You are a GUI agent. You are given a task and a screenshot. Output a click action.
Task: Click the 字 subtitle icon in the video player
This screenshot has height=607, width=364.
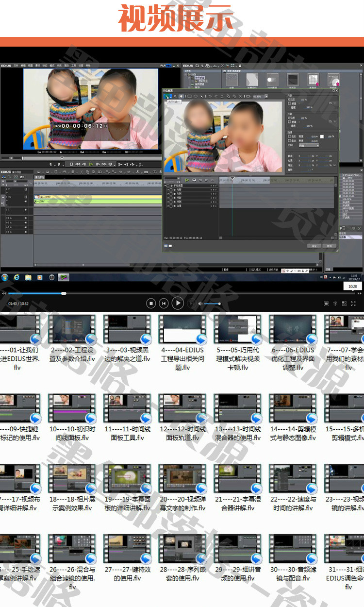335,303
